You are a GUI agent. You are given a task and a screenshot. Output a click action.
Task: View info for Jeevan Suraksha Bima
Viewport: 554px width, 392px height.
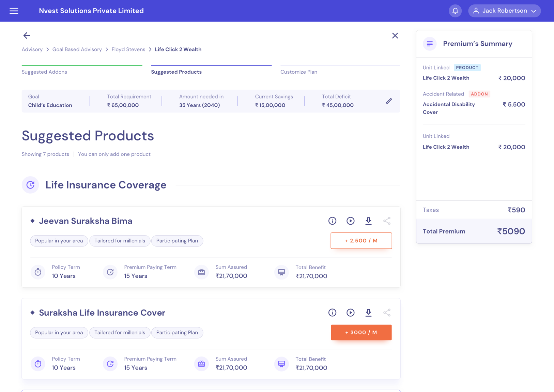332,221
